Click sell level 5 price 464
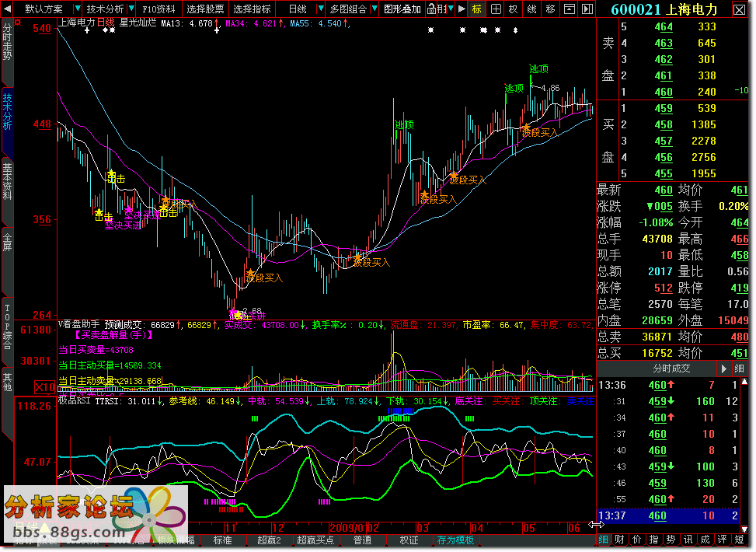 (664, 26)
